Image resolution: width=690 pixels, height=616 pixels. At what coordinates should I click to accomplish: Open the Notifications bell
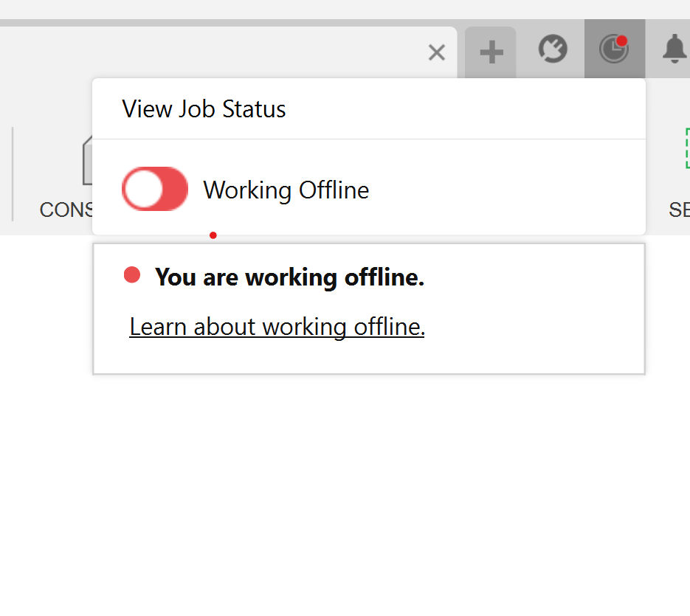tap(674, 49)
